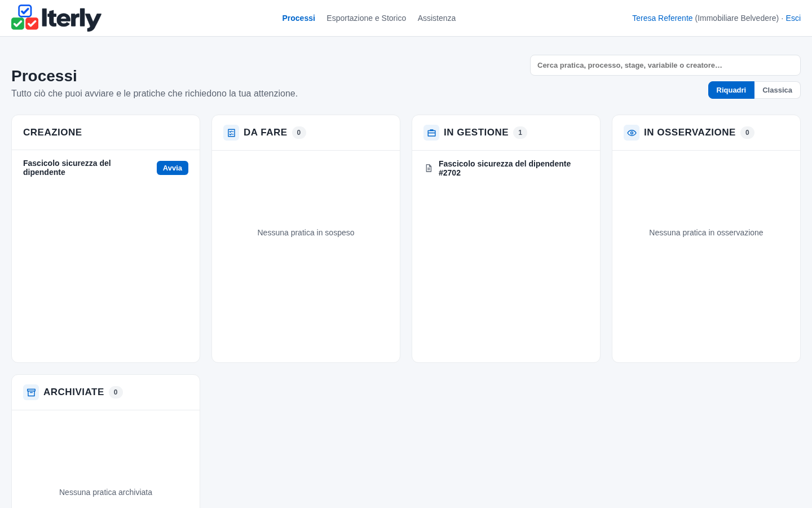Click the In Osservazione heading text
This screenshot has height=508, width=812.
[690, 133]
